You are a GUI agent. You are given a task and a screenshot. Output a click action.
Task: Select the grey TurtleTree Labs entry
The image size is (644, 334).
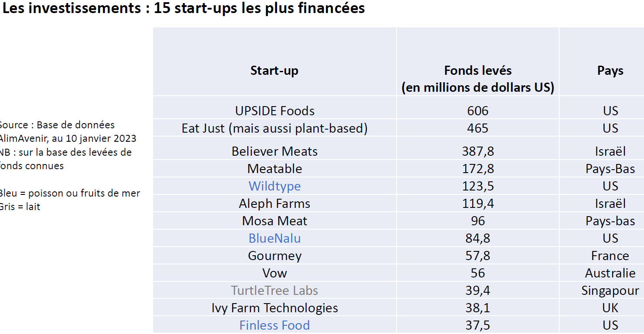tap(274, 291)
